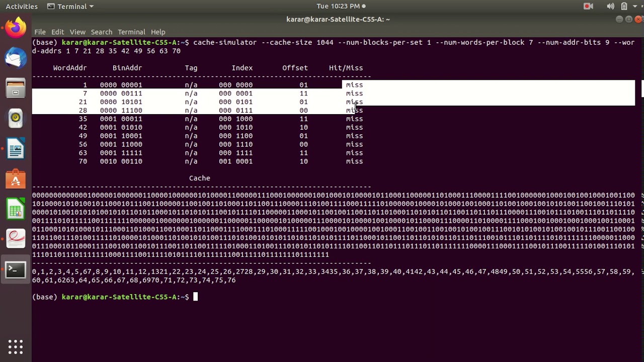Open the Terminal app menu in top bar

[70, 6]
